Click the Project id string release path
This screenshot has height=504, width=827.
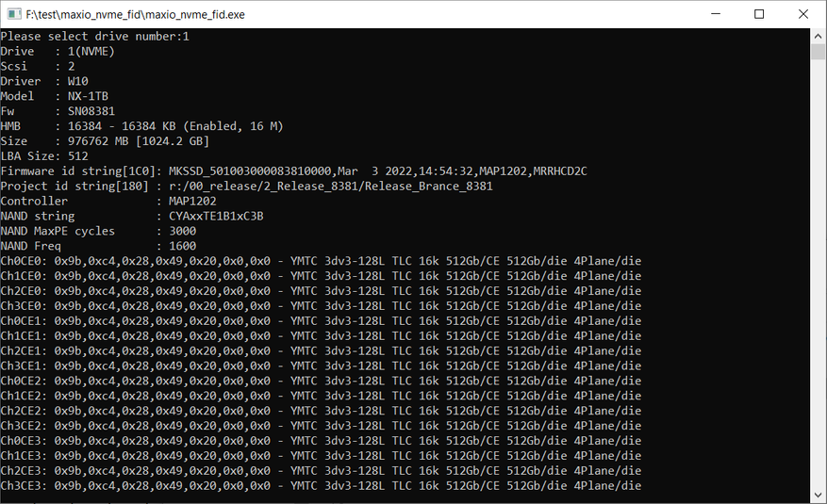331,187
